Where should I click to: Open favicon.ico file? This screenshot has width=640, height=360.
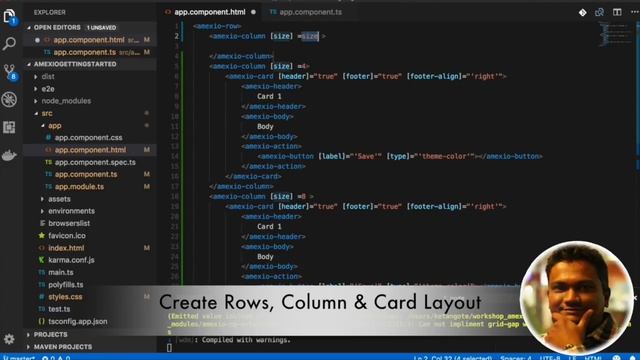coord(67,236)
